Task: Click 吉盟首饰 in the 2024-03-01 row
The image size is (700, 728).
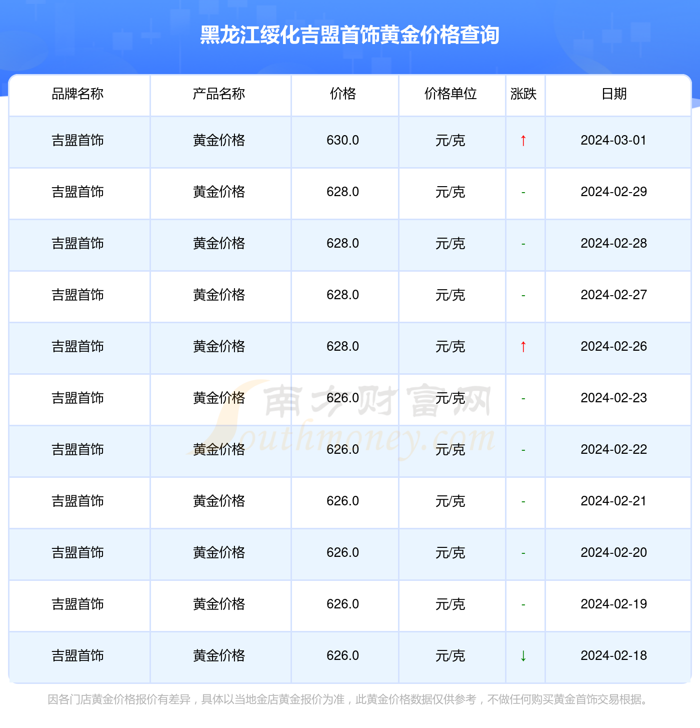Action: coord(77,141)
